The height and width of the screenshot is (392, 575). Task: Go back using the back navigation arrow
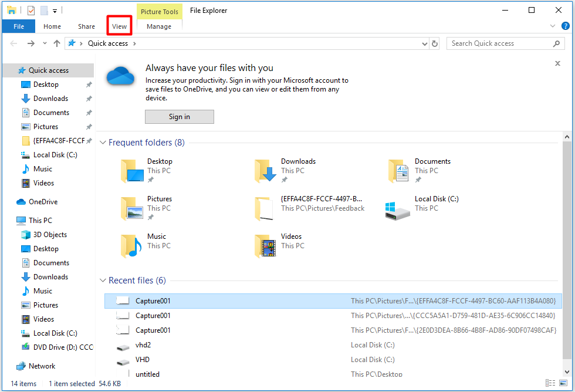[x=13, y=43]
